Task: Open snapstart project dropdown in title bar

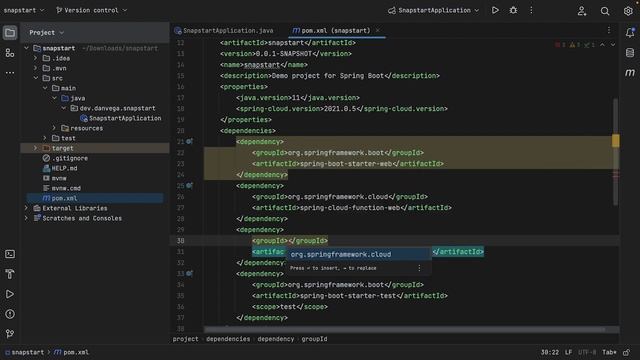Action: pos(24,10)
